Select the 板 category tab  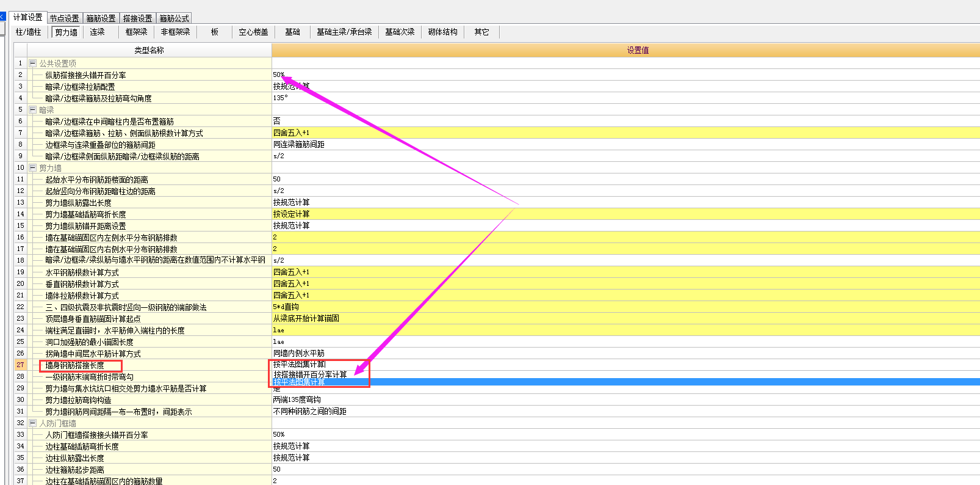(215, 32)
